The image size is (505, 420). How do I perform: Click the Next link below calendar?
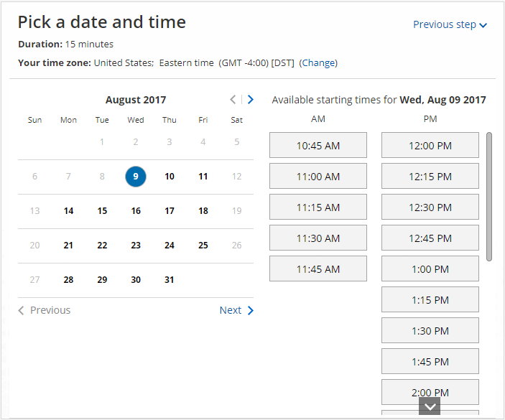click(x=236, y=310)
